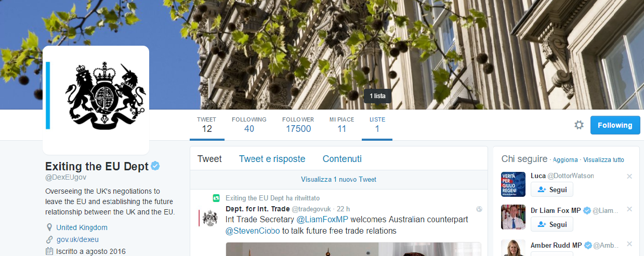Screen dimensions: 644x256
Task: Follow Luca with the Segui button
Action: 551,190
